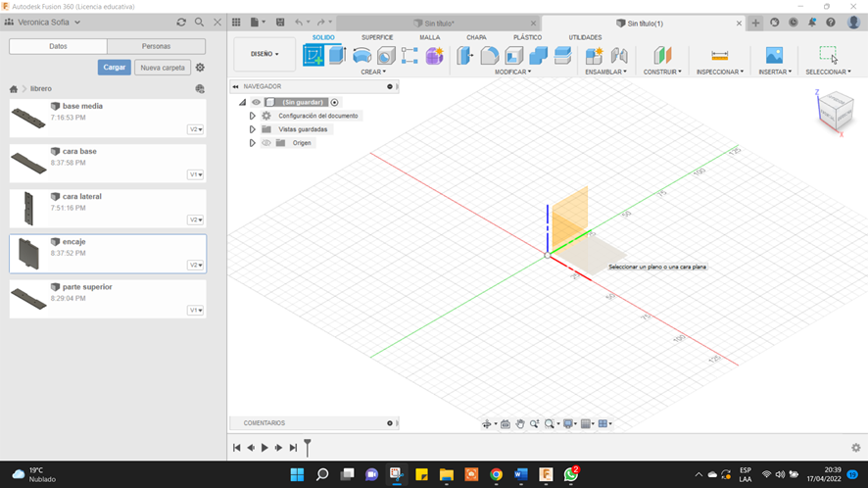Expand the Origen node
Image resolution: width=868 pixels, height=488 pixels.
point(252,143)
